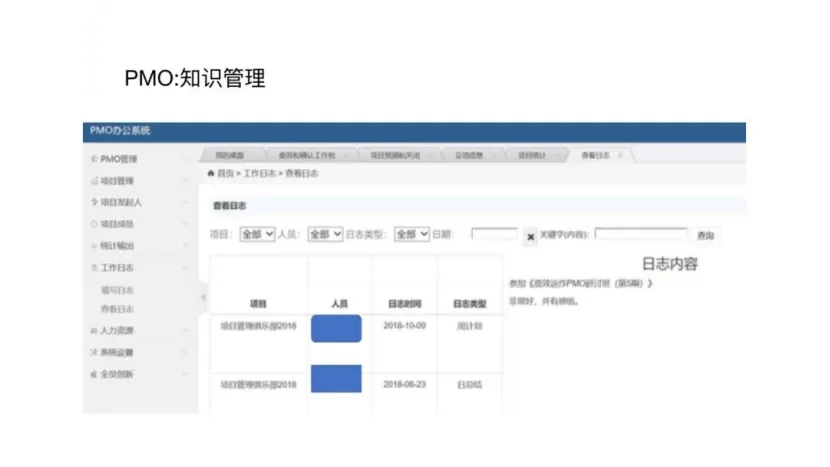The height and width of the screenshot is (467, 830).
Task: Select the 2018-10-09 date cell
Action: (404, 325)
